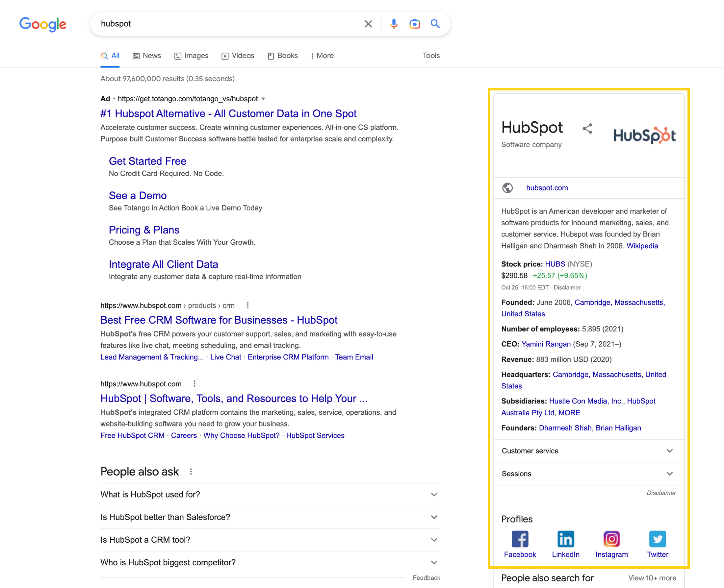Open the More search options menu
Image resolution: width=724 pixels, height=588 pixels.
[322, 56]
